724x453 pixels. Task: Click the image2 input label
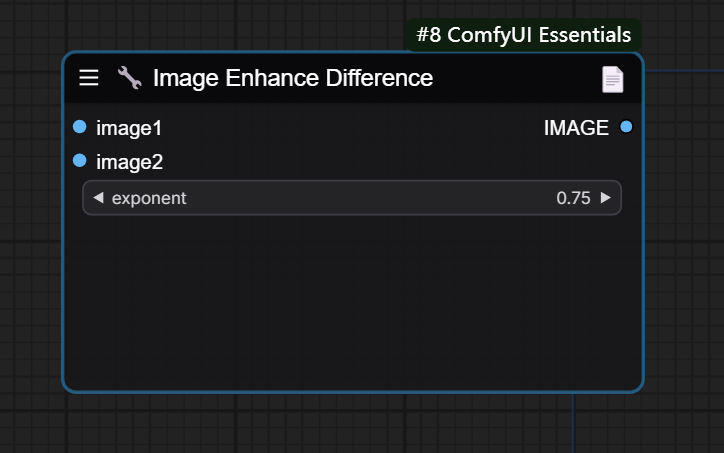129,162
